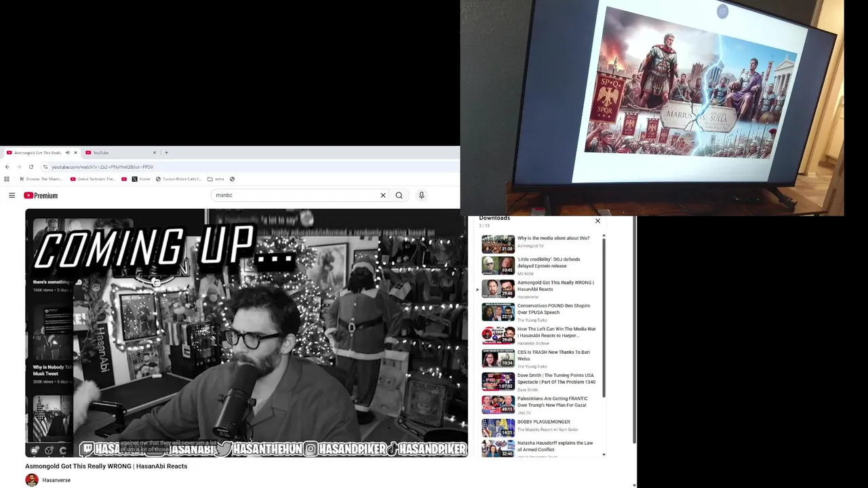Go to YouTube Premium home logo

click(41, 195)
